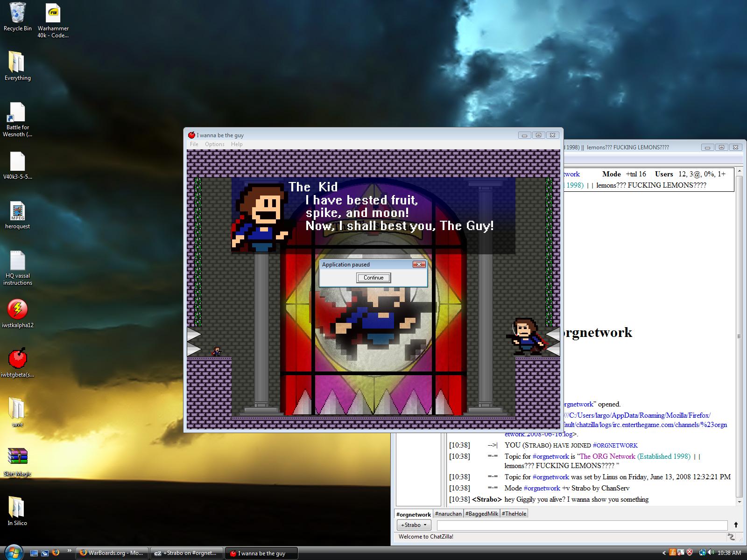Click the blocked startup programs tray icon
The width and height of the screenshot is (747, 560).
pyautogui.click(x=681, y=553)
